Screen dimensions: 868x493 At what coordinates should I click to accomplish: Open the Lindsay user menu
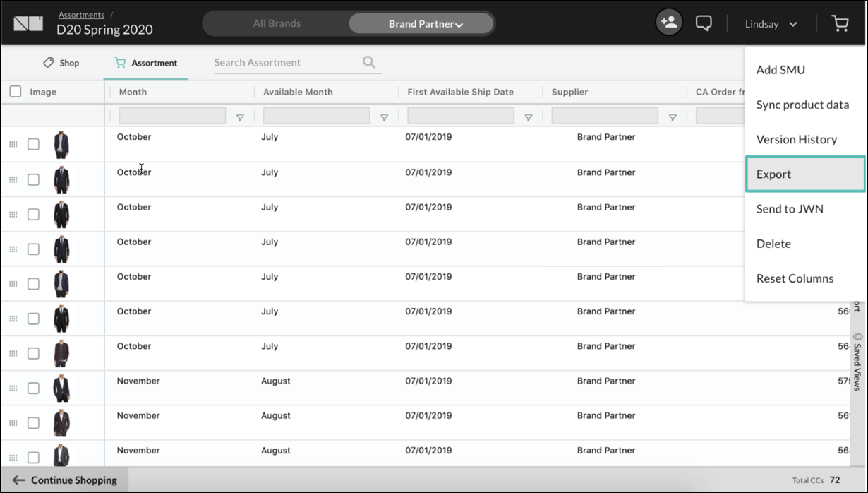(x=771, y=24)
